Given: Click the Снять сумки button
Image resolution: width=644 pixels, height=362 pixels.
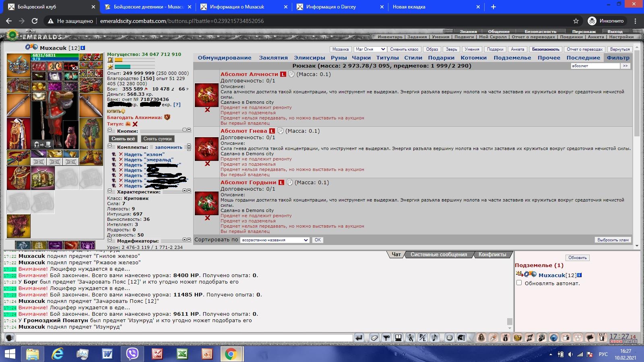Looking at the screenshot, I should 157,138.
